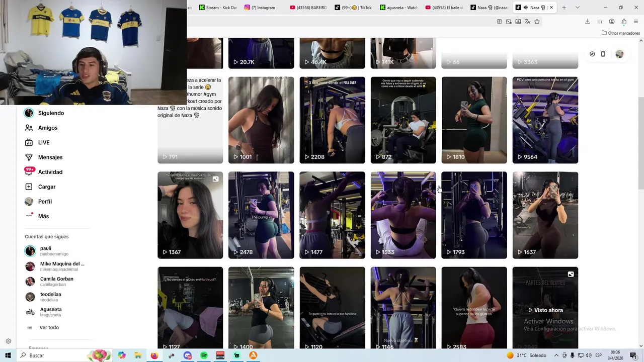Open the photo post with 1367 views
The width and height of the screenshot is (644, 362).
point(190,215)
